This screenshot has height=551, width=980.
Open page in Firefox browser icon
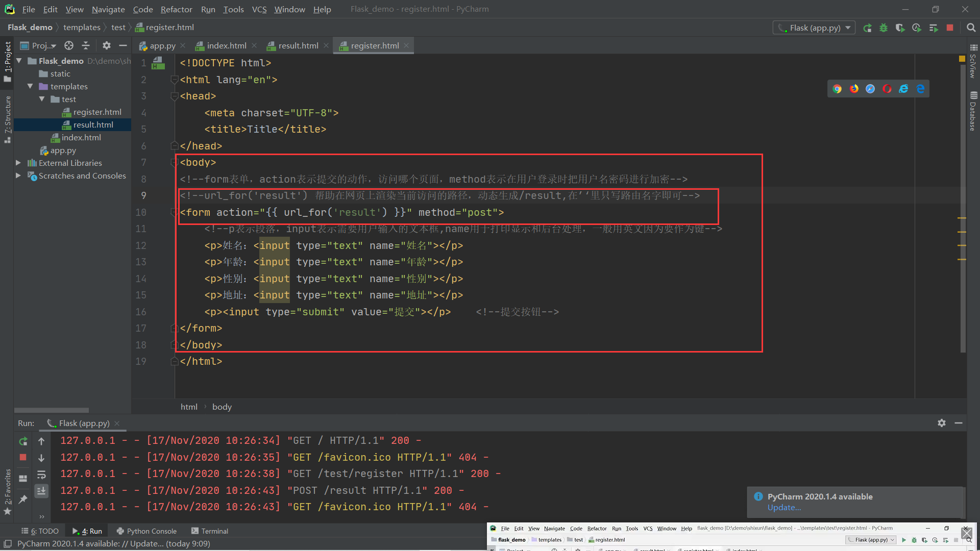(854, 89)
